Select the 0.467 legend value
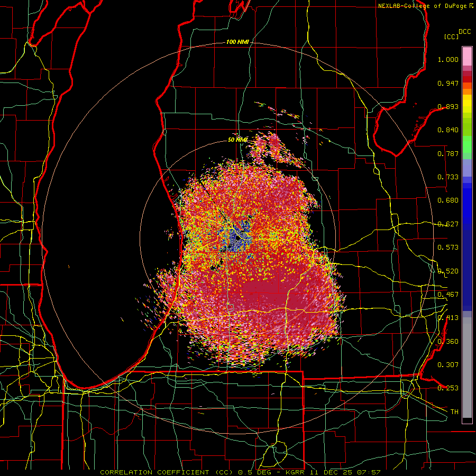Screen dimensions: 476x476 (448, 295)
